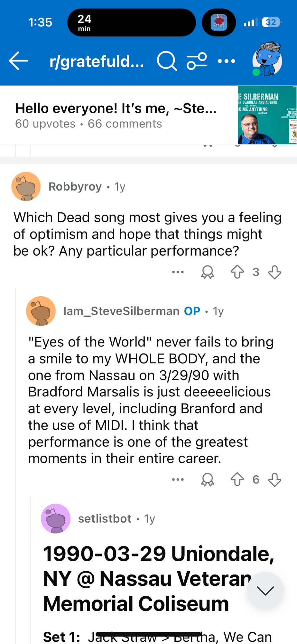The height and width of the screenshot is (644, 297).
Task: Open Robbyroy's user profile link
Action: (x=75, y=186)
